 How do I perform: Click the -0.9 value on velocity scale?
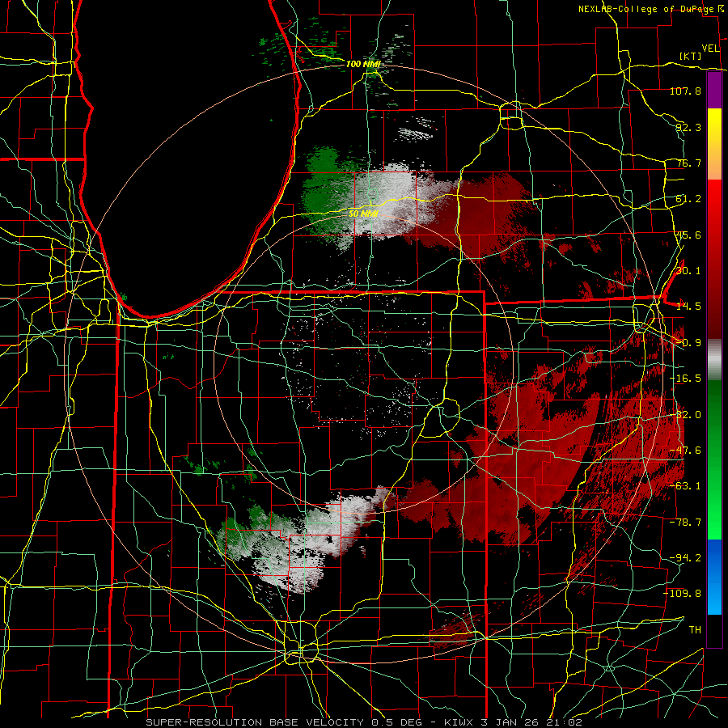point(688,343)
